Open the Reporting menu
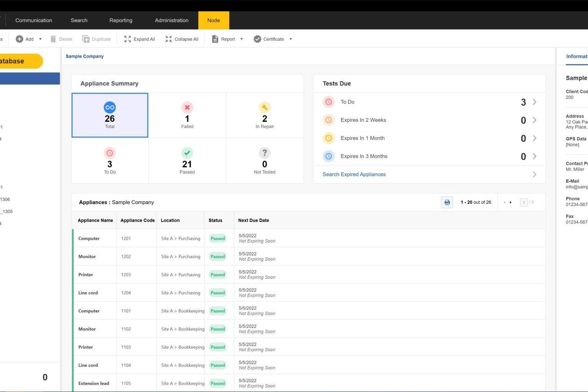 (121, 20)
